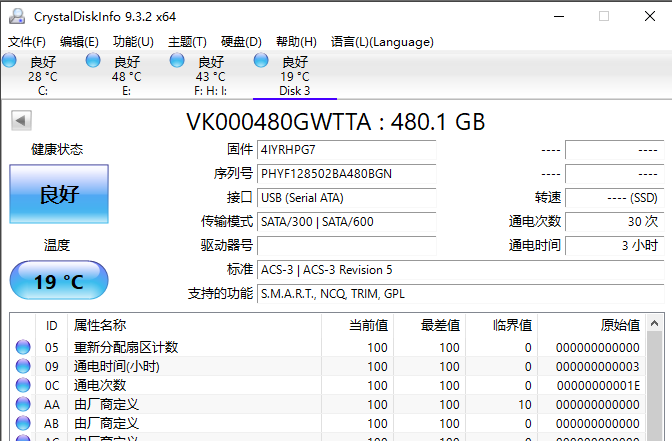Screen dimensions: 672x441
Task: Open the 功能(U) menu
Action: (133, 41)
